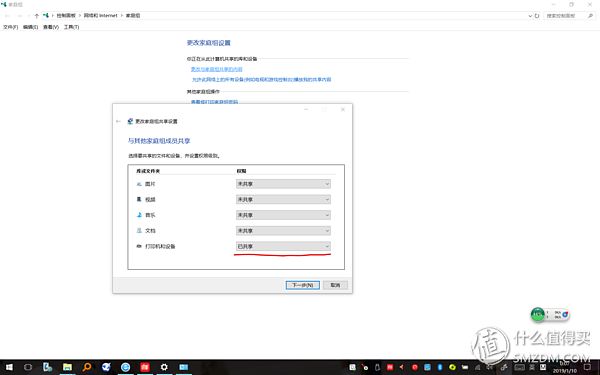Open the 文件(F) menu
This screenshot has width=600, height=375.
[x=11, y=27]
